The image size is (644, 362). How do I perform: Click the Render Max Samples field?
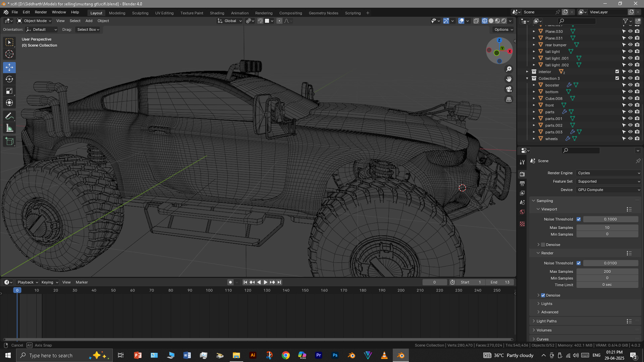[607, 271]
